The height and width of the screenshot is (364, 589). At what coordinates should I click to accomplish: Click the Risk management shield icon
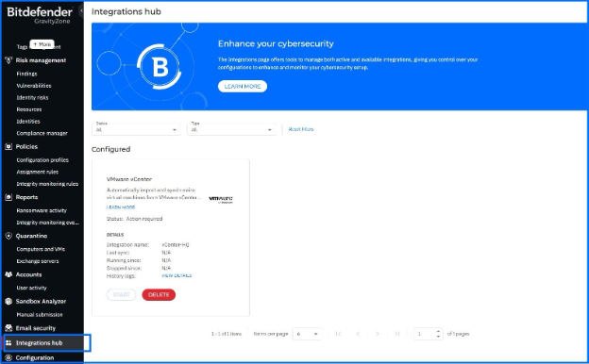pos(8,60)
